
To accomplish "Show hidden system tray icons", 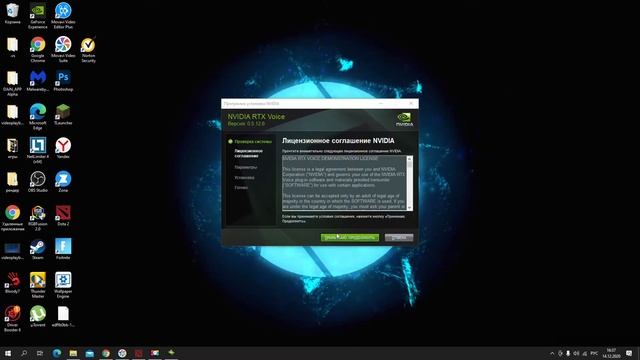I will point(552,353).
